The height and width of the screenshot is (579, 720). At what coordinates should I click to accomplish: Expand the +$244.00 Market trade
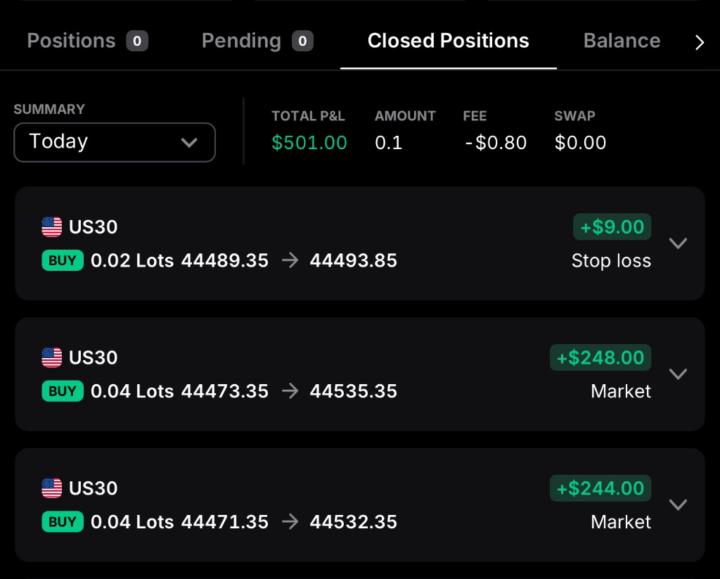(x=678, y=504)
